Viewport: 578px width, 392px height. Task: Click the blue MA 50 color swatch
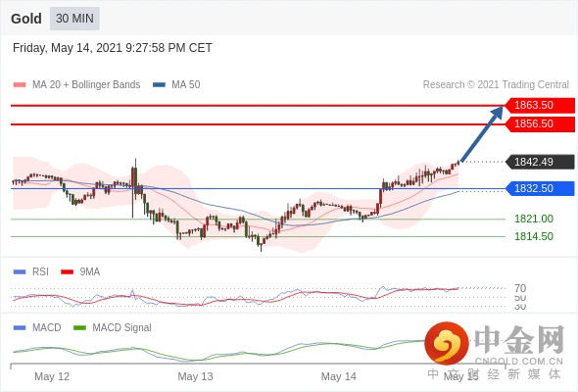point(159,85)
